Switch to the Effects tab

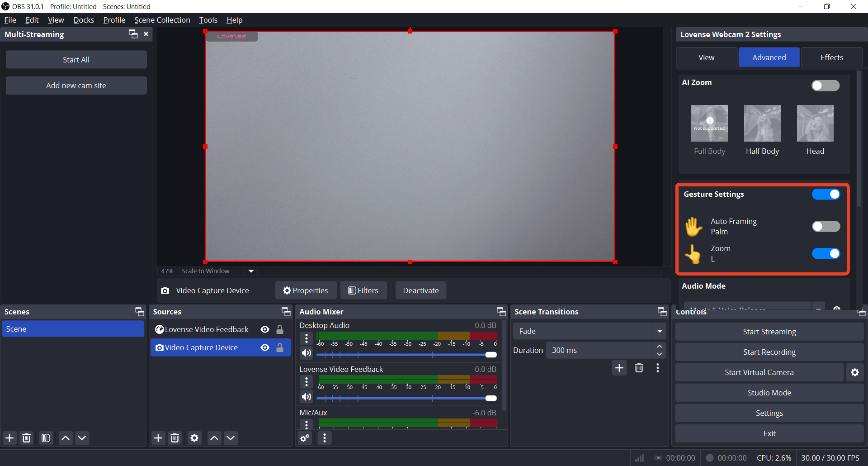[x=831, y=57]
